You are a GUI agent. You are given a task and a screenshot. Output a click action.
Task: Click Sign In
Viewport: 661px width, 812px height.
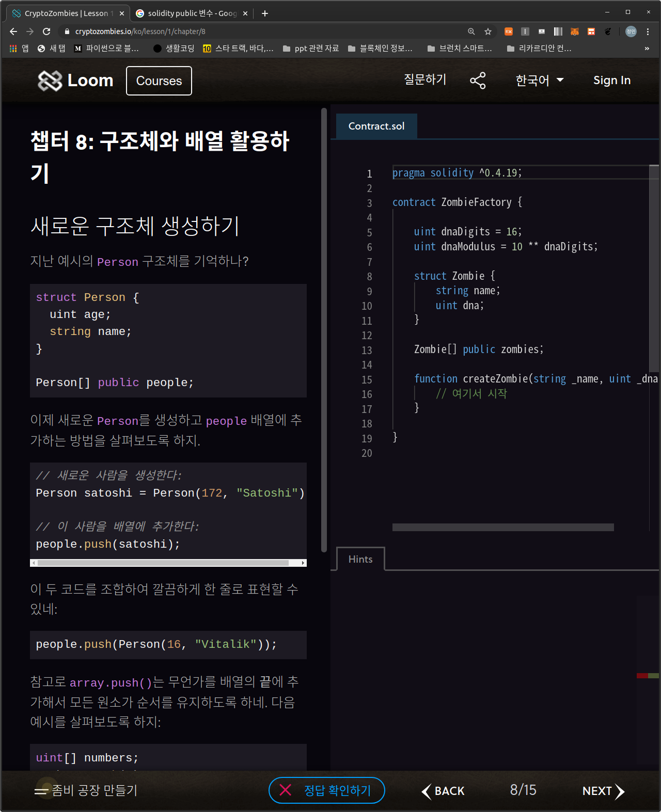[x=612, y=81]
